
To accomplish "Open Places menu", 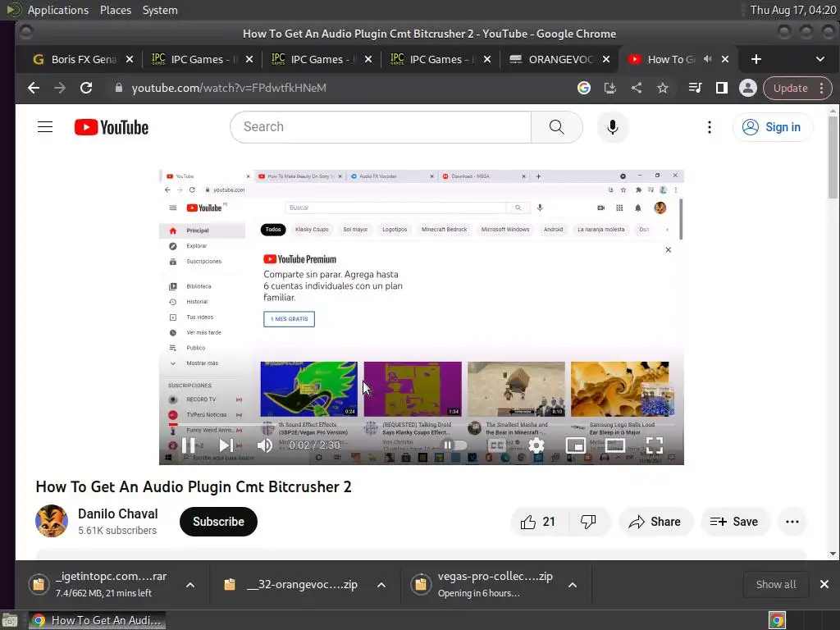I will (116, 10).
